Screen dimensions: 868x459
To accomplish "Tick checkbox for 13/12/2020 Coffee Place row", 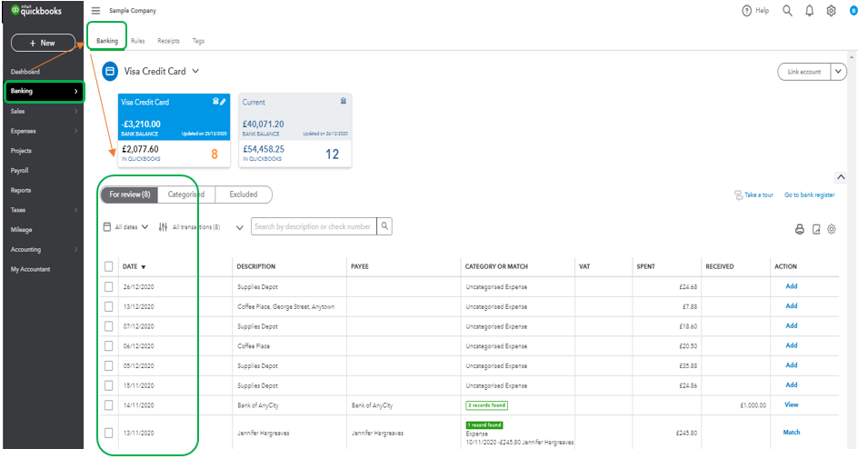I will coord(108,306).
